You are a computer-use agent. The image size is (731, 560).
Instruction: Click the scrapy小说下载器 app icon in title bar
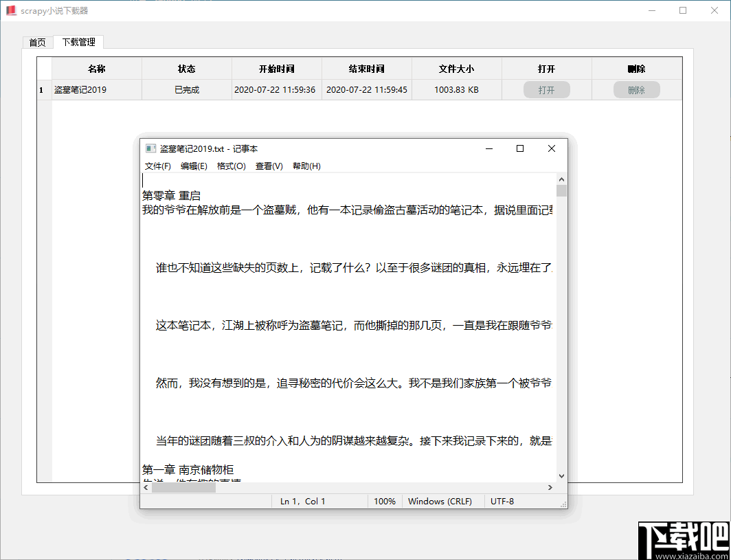tap(10, 10)
